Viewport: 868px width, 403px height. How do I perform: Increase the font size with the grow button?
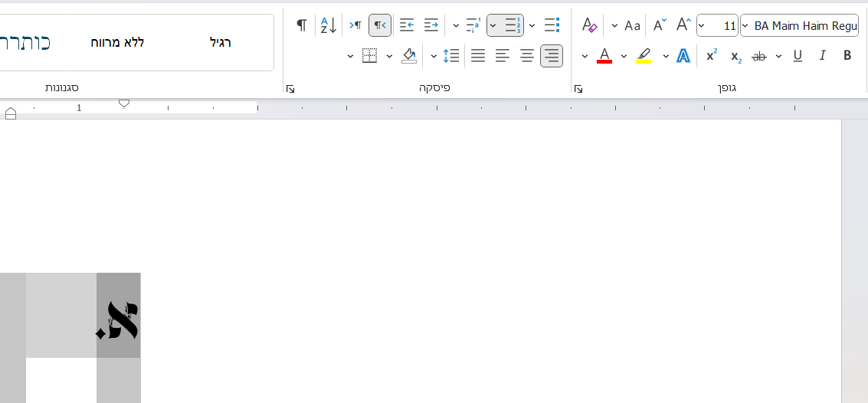(684, 25)
